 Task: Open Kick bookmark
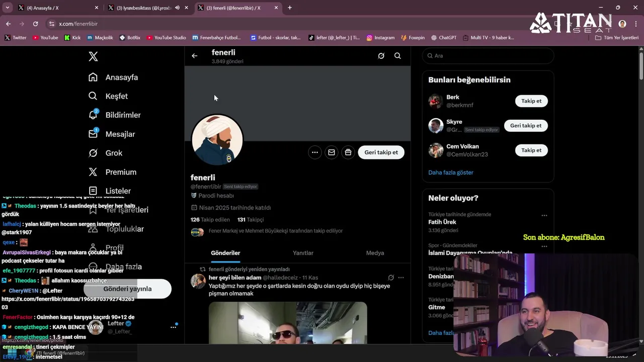[x=72, y=38]
